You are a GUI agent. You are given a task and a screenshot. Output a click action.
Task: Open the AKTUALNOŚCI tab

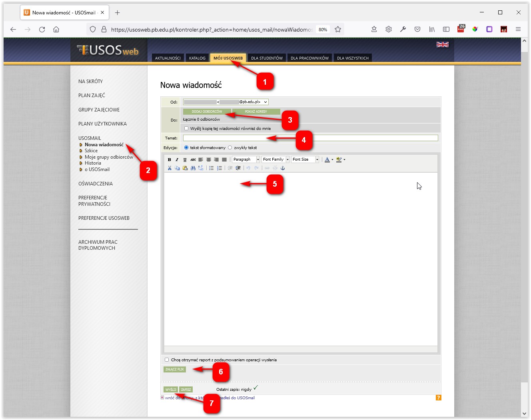point(168,58)
